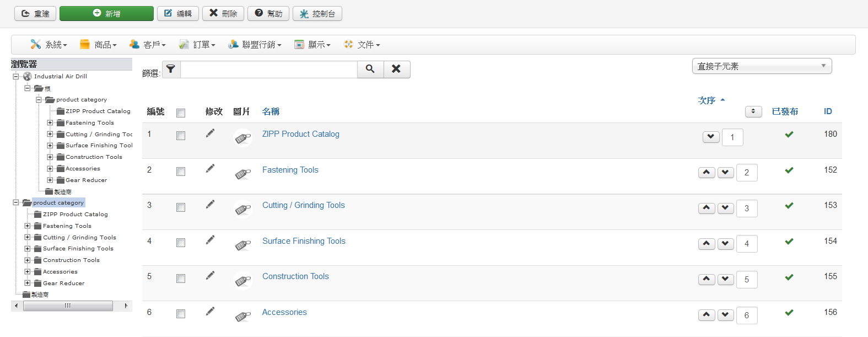Move Fastening Tools down in order
The image size is (868, 337).
point(726,172)
